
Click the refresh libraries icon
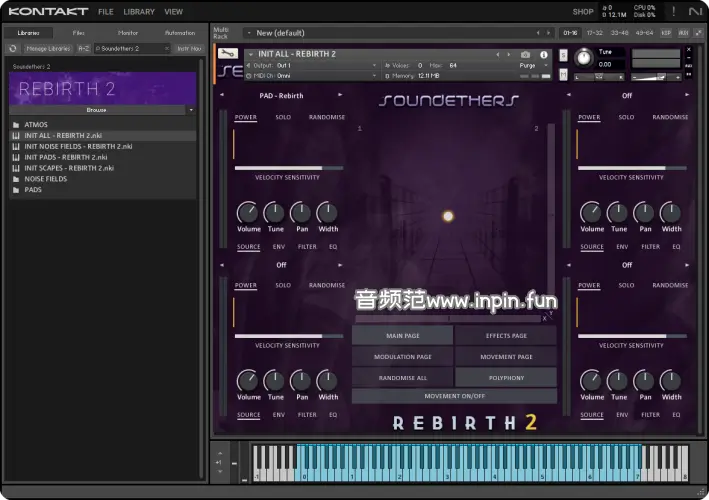[x=14, y=48]
